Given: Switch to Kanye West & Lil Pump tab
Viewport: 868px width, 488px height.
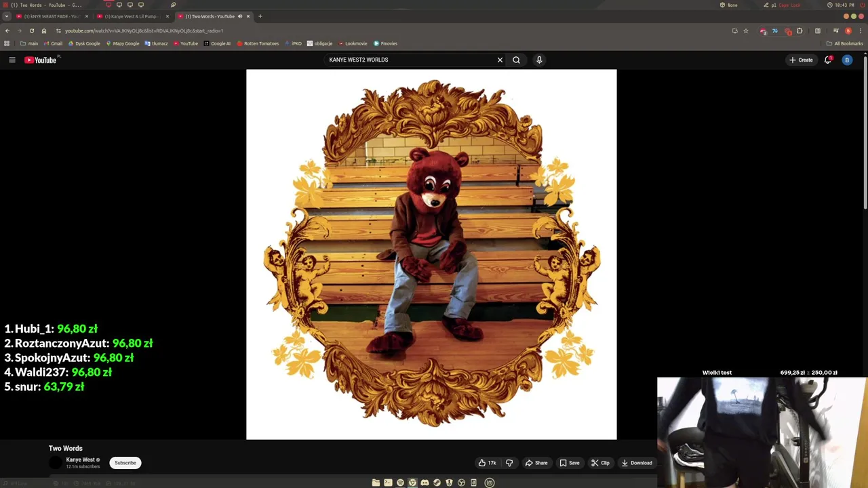Looking at the screenshot, I should [132, 16].
